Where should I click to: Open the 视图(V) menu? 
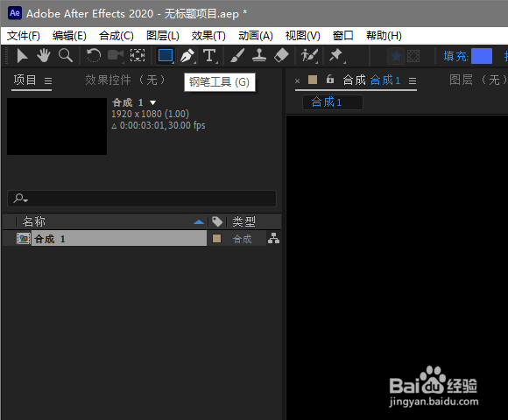click(302, 36)
